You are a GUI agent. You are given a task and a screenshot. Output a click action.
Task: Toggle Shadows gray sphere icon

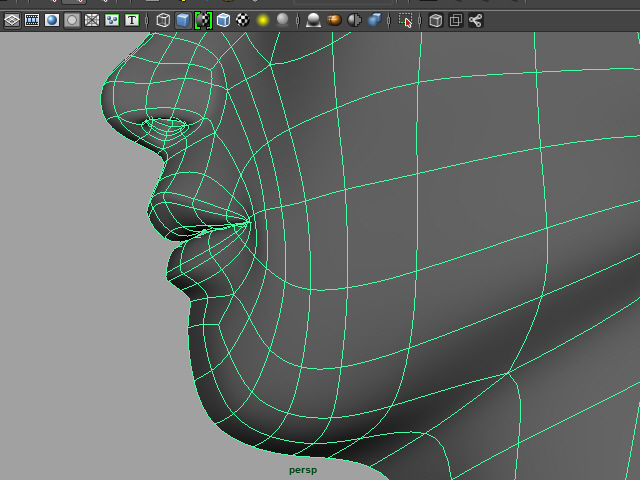click(x=283, y=20)
